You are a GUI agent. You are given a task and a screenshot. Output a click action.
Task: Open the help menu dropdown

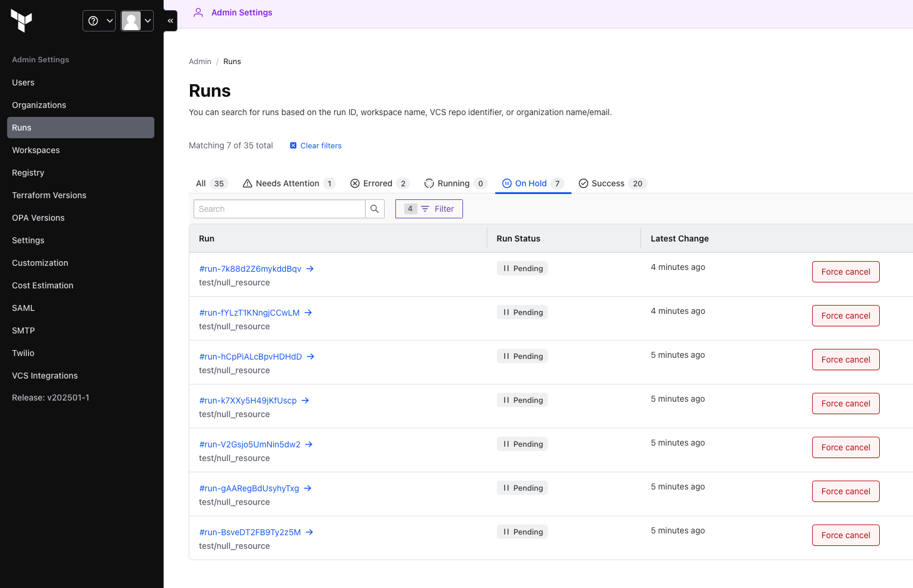pyautogui.click(x=99, y=21)
